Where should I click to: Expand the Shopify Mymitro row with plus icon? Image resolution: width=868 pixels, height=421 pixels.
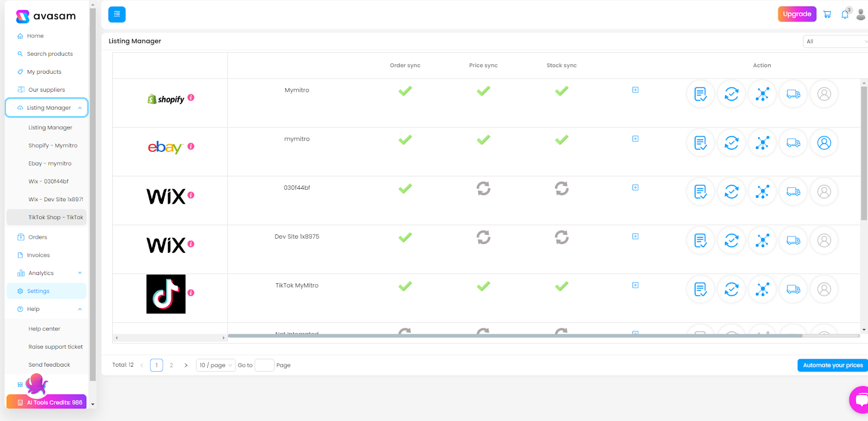(635, 90)
